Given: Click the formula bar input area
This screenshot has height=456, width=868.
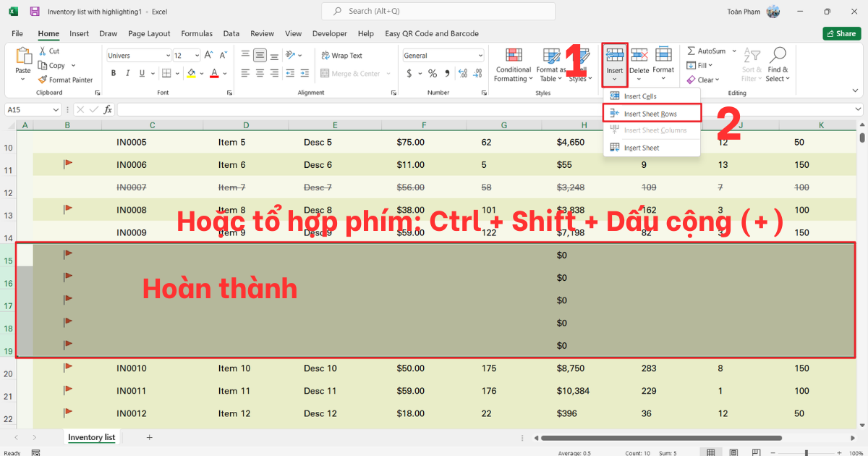Looking at the screenshot, I should point(490,109).
